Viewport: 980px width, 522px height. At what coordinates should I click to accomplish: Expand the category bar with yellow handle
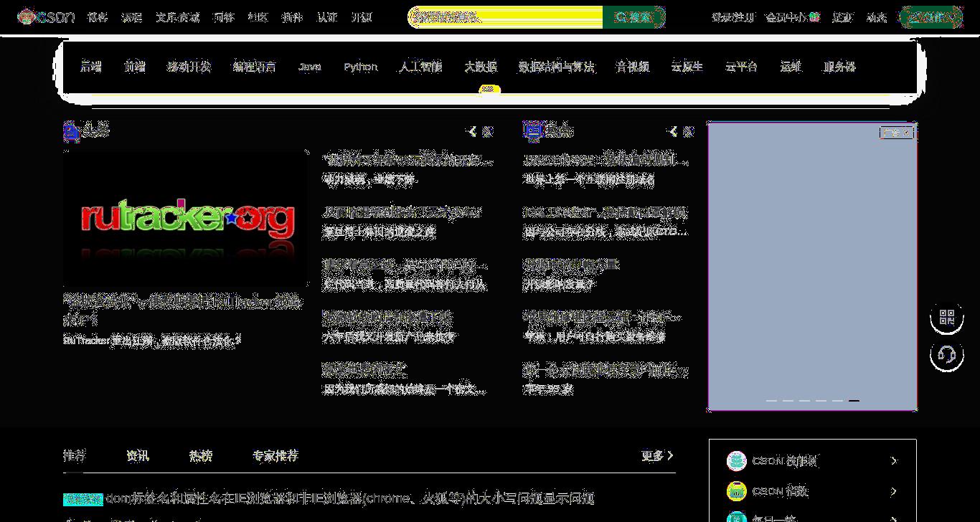(x=489, y=89)
